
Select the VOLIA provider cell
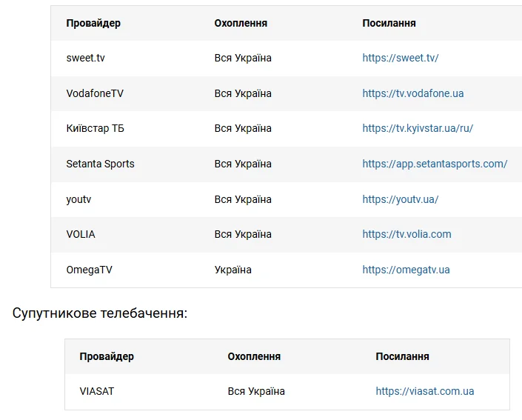tap(81, 234)
